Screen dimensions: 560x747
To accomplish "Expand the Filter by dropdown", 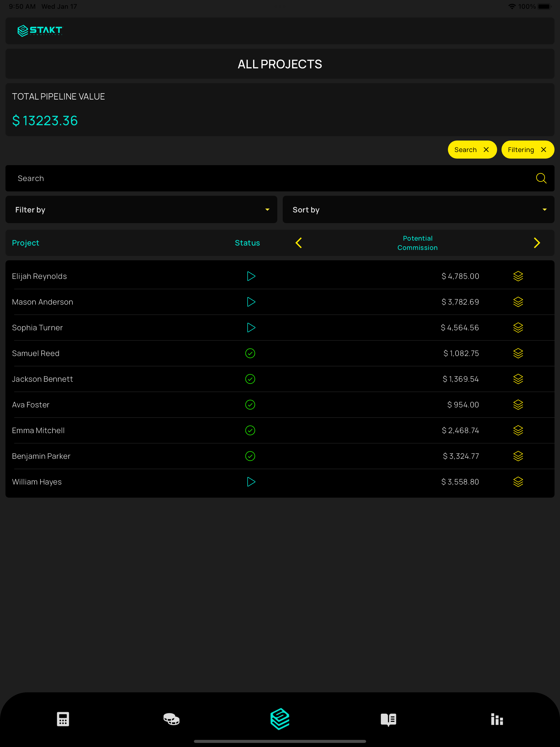I will tap(141, 210).
